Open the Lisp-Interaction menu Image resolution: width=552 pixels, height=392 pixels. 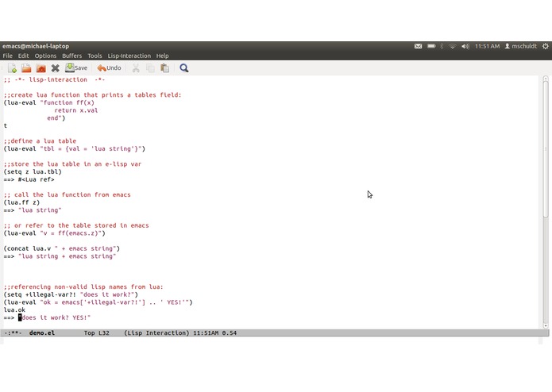(x=129, y=56)
